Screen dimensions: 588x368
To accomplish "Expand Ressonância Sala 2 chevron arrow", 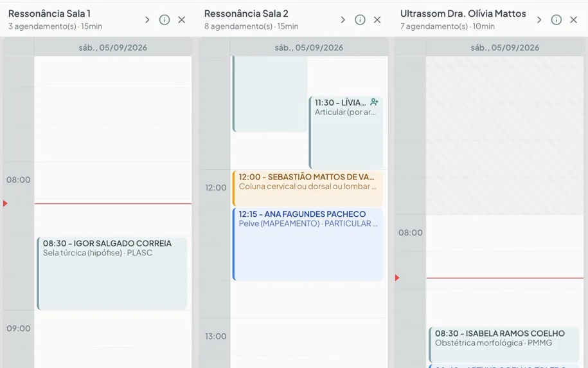I will [x=343, y=20].
